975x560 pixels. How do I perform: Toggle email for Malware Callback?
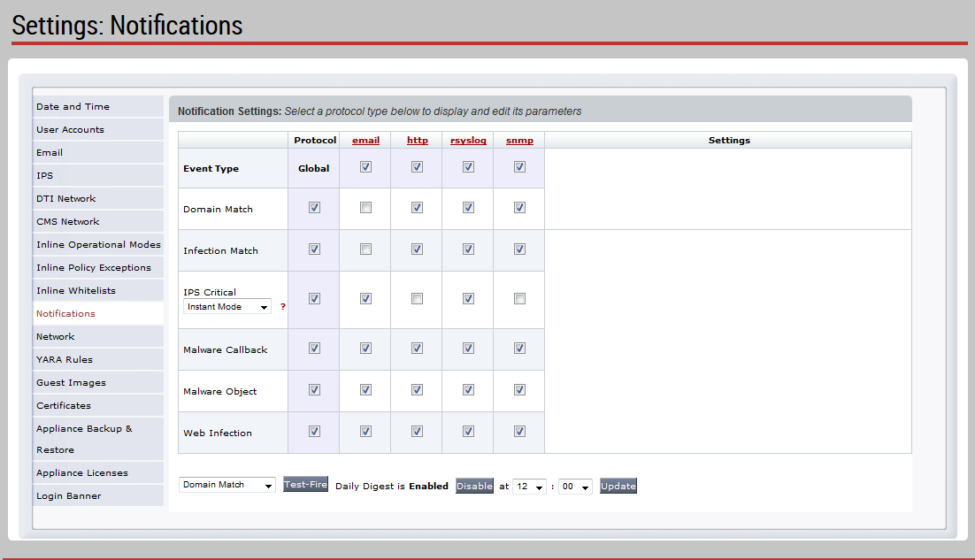(x=365, y=349)
